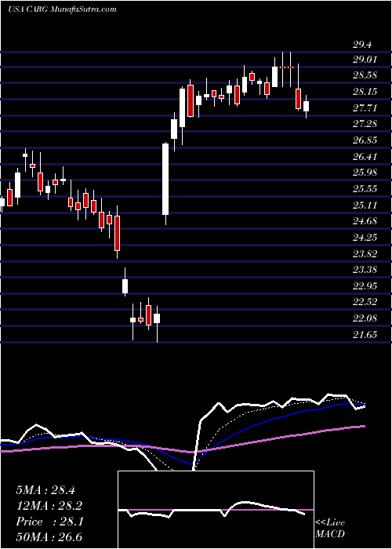Viewport: 392px width, 549px height.
Task: Click the 12MA : 28.2 value
Action: click(x=49, y=506)
